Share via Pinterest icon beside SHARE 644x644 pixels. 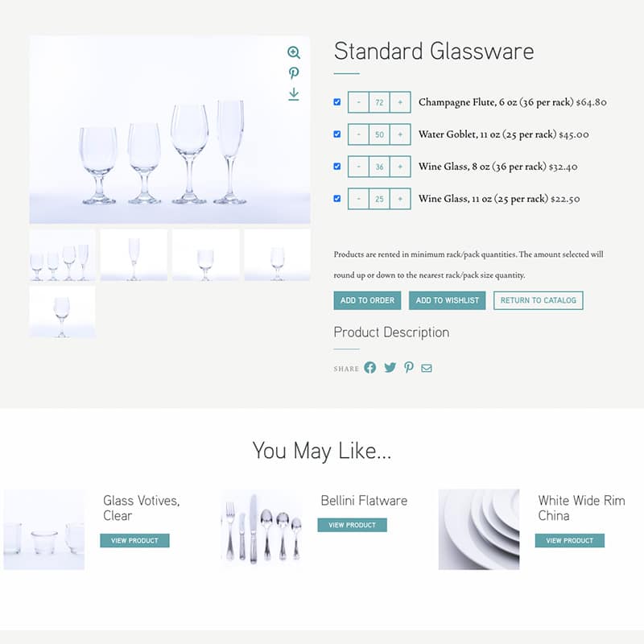409,367
